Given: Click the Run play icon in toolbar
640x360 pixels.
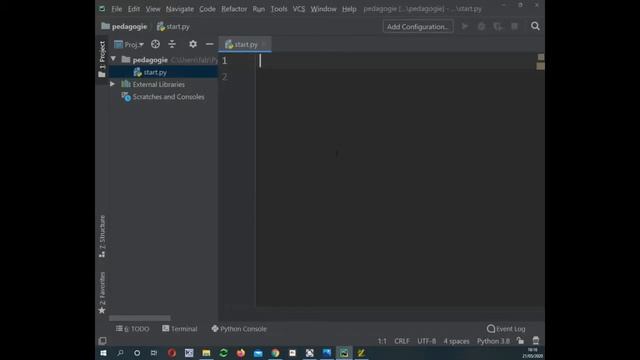Looking at the screenshot, I should click(464, 27).
